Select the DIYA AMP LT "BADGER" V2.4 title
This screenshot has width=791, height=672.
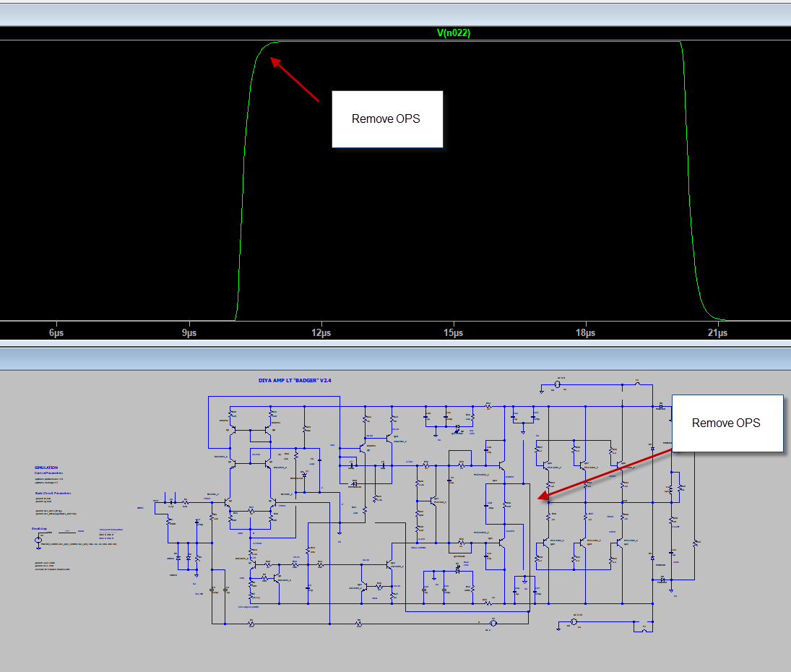[x=295, y=380]
